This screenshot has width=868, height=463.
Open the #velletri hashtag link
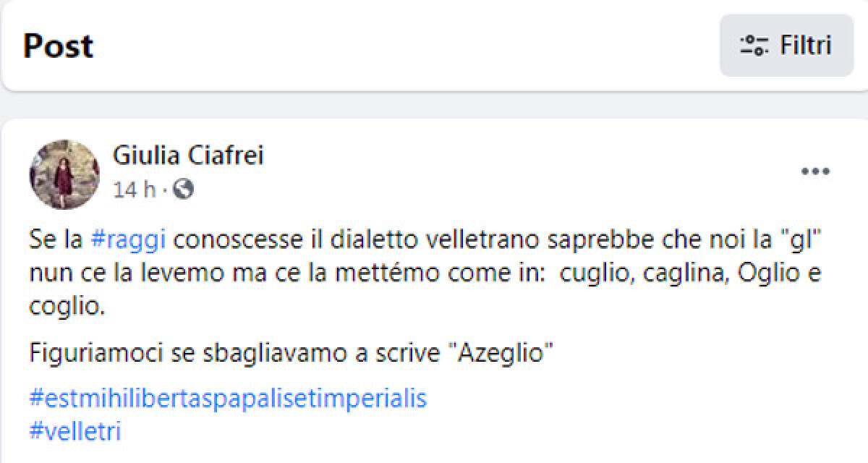[x=75, y=433]
